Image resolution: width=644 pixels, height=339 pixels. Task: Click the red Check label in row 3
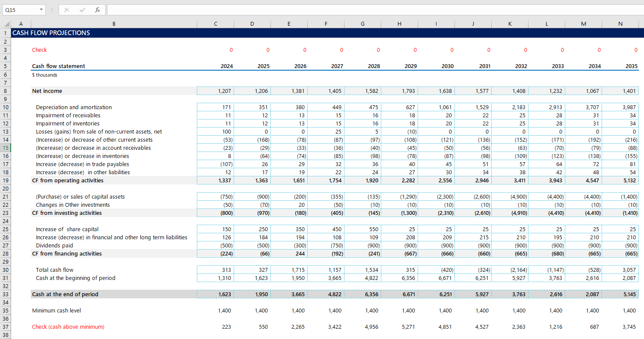(39, 50)
